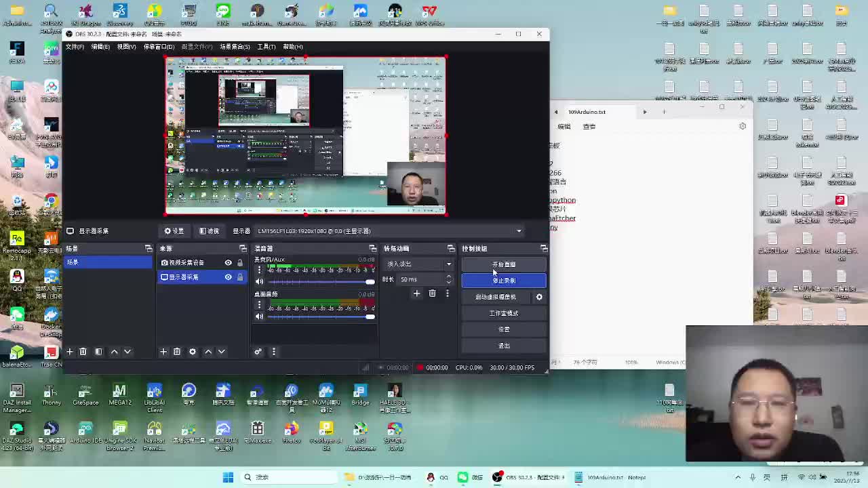Screen dimensions: 868x488
Task: Move scene down with the arrow icon
Action: click(127, 352)
